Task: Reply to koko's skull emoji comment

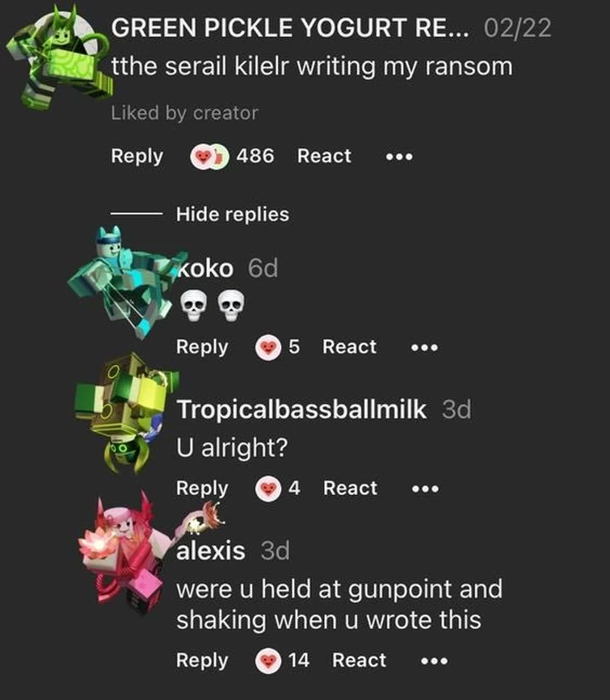Action: 202,347
